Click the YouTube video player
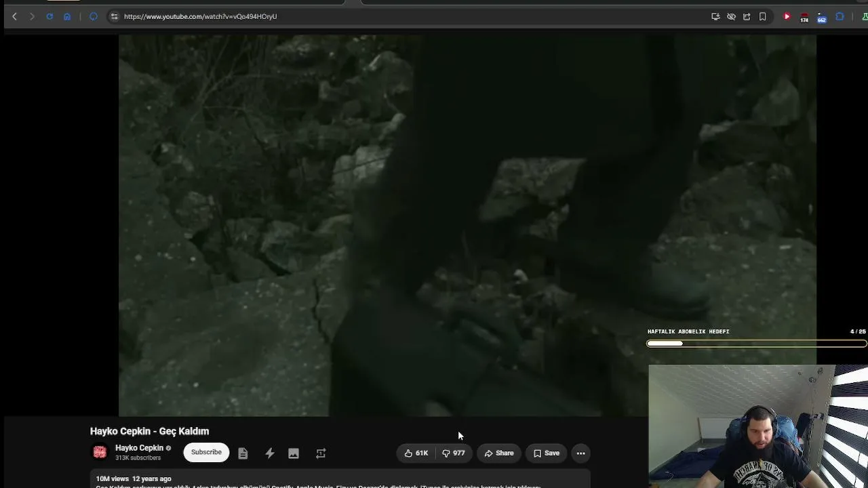Viewport: 868px width, 488px height. click(x=467, y=226)
